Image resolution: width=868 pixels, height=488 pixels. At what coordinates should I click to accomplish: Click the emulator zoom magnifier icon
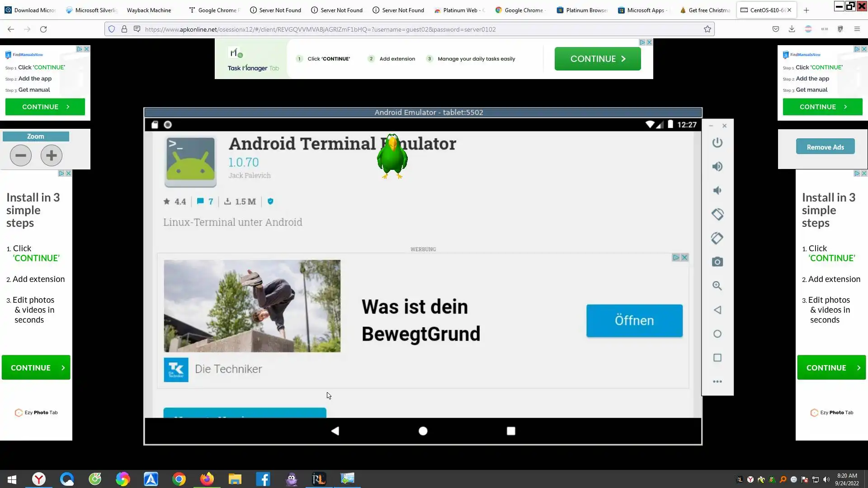click(717, 286)
